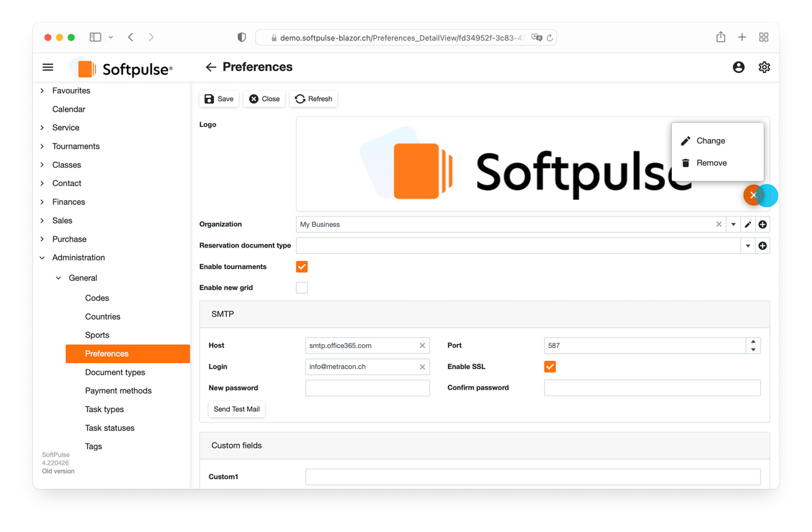Screen dimensions: 812x532
Task: Click the Refresh button
Action: coord(313,99)
